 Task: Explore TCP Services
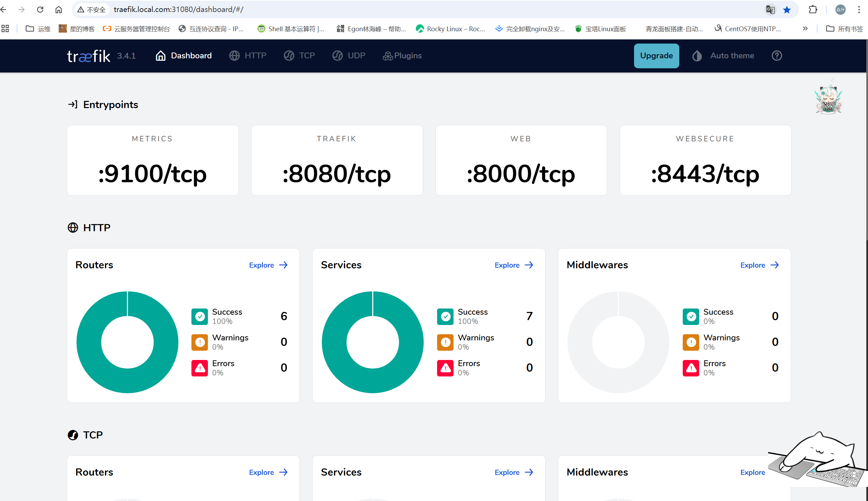tap(514, 472)
